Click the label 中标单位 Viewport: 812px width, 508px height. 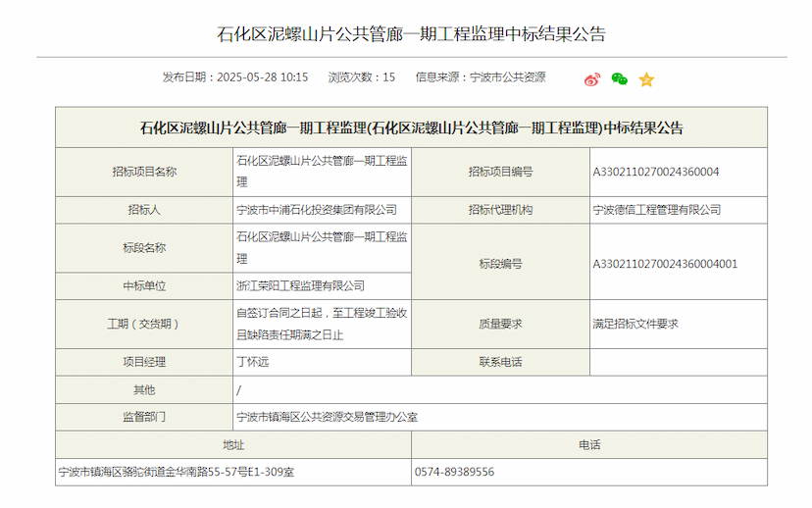tap(144, 285)
